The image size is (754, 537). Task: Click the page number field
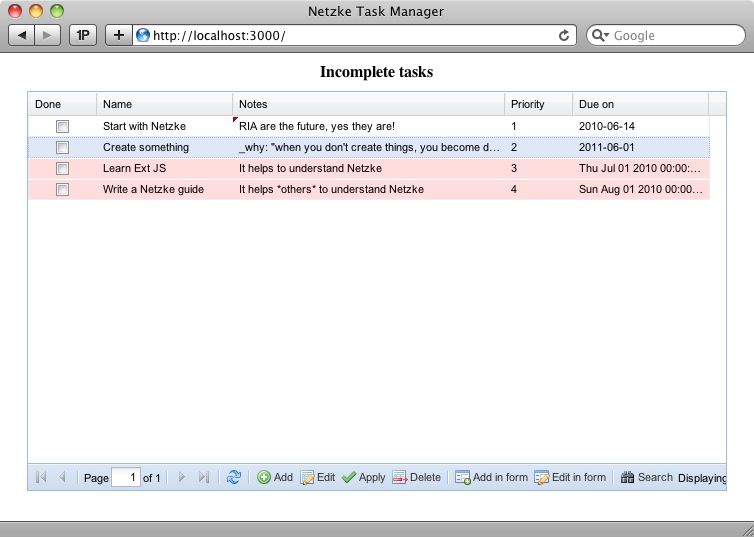click(x=126, y=477)
